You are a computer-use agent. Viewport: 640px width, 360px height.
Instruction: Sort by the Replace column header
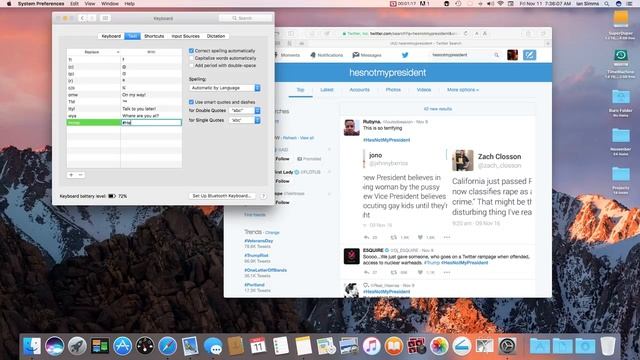pyautogui.click(x=93, y=52)
